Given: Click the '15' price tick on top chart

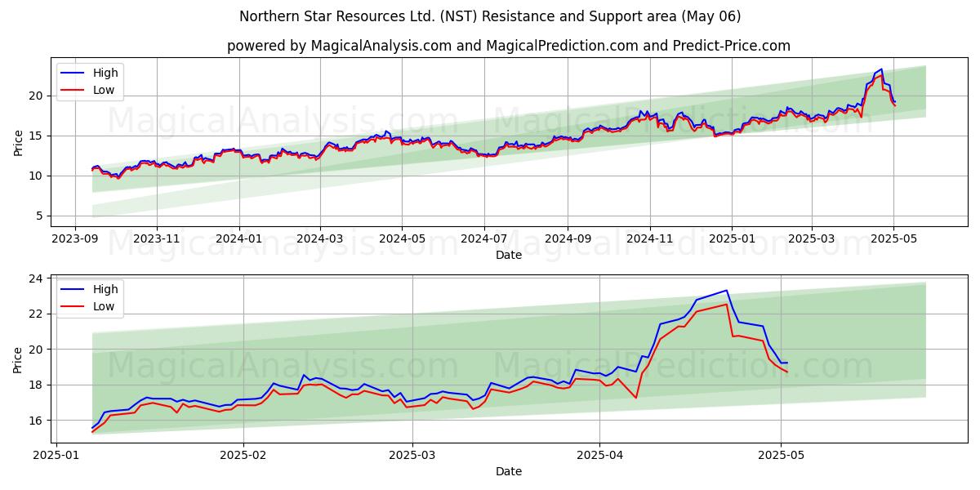Looking at the screenshot, I should 38,136.
